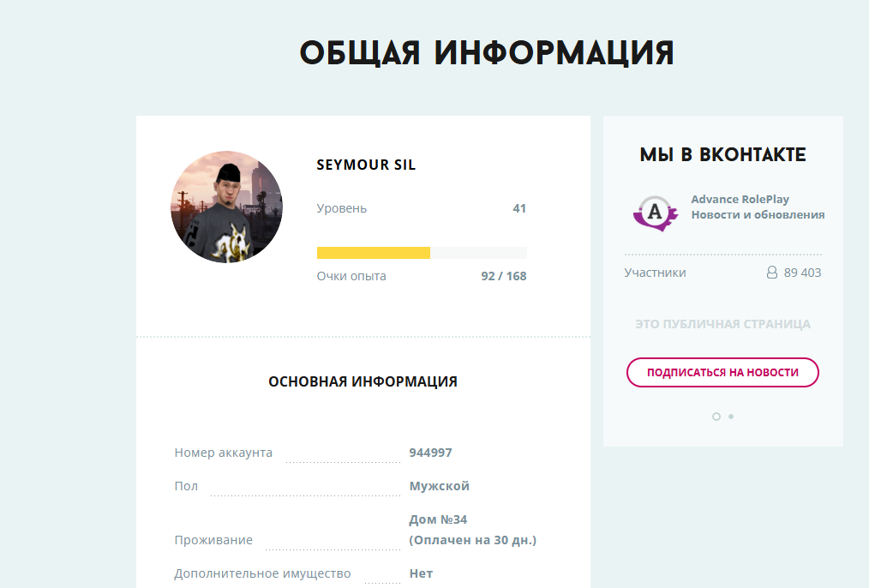The image size is (869, 588).
Task: Click the ОБЩАЯ ИНФОРМАЦИЯ page heading
Action: (x=487, y=54)
